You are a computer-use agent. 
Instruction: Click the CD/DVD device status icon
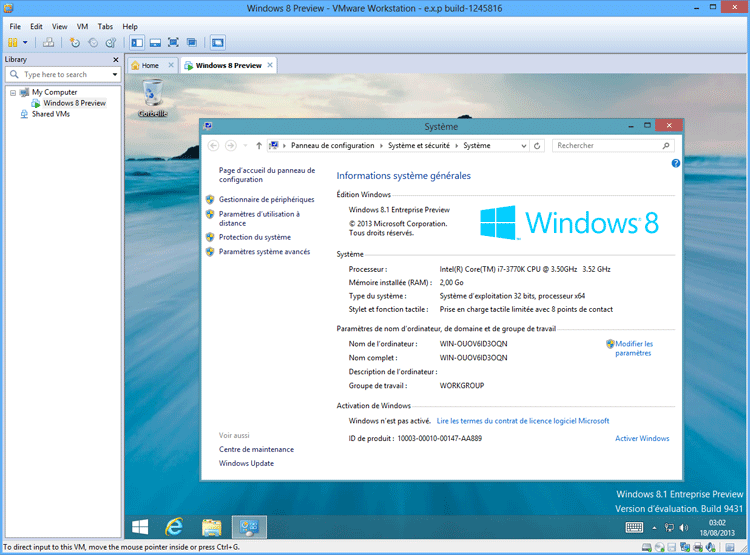click(660, 547)
